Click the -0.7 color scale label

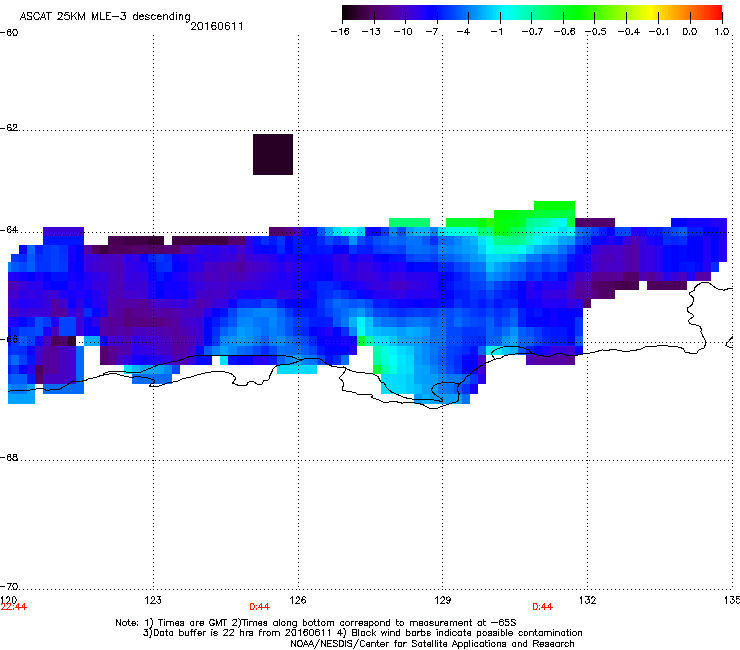tap(532, 32)
